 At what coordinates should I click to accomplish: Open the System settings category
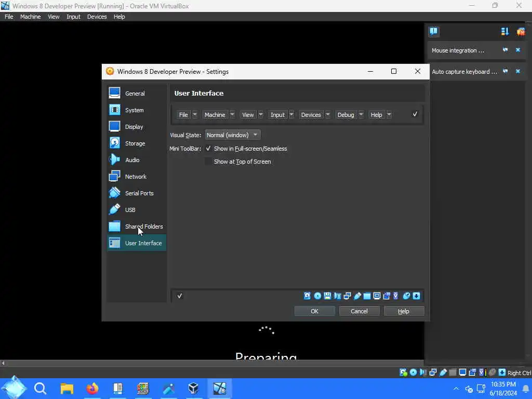[x=137, y=110]
